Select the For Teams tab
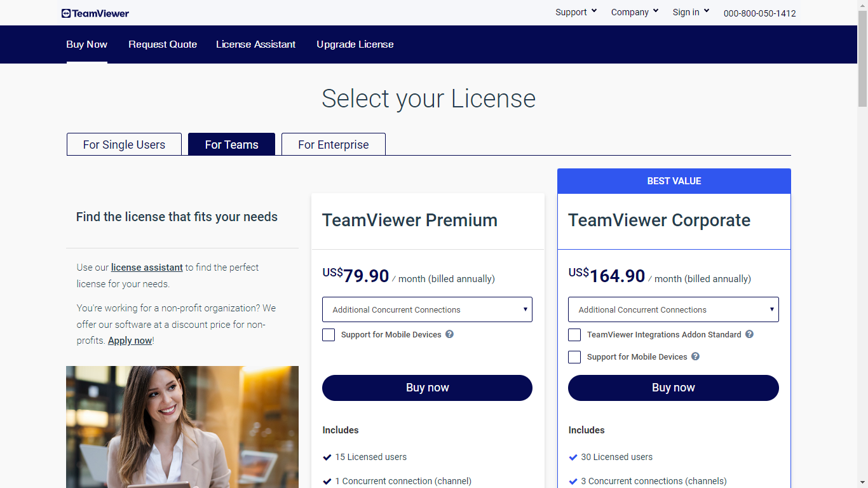This screenshot has width=868, height=488. click(231, 144)
